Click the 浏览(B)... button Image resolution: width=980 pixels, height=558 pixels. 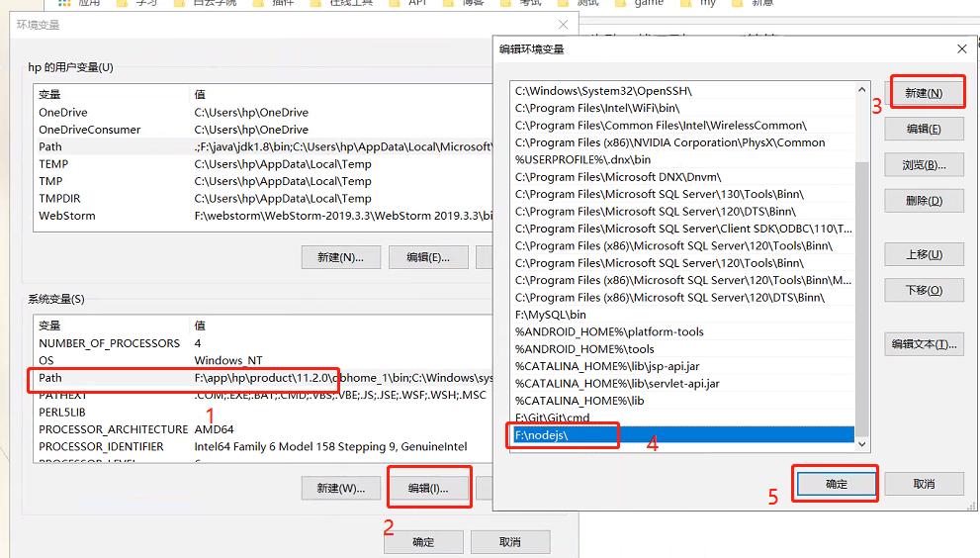(924, 165)
